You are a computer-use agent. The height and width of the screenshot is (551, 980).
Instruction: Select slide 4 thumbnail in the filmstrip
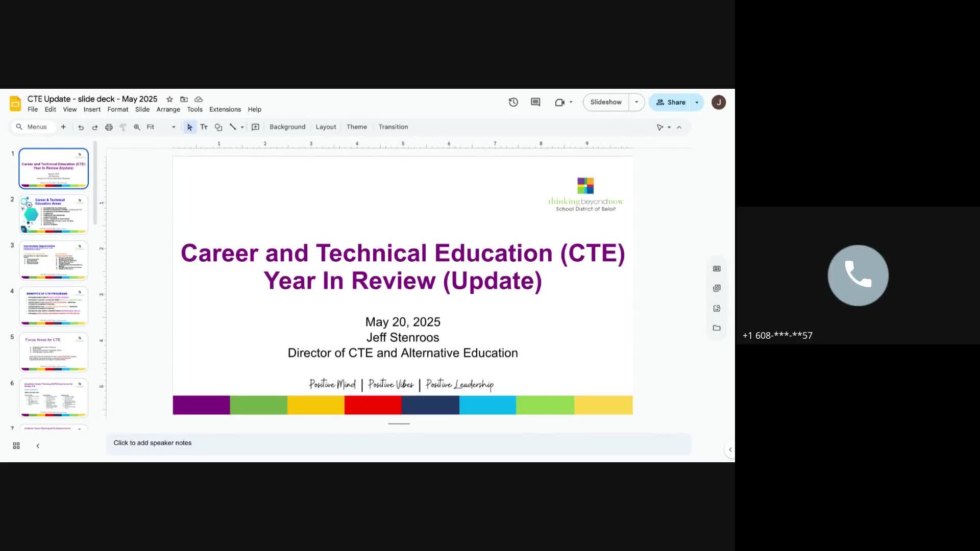coord(53,306)
